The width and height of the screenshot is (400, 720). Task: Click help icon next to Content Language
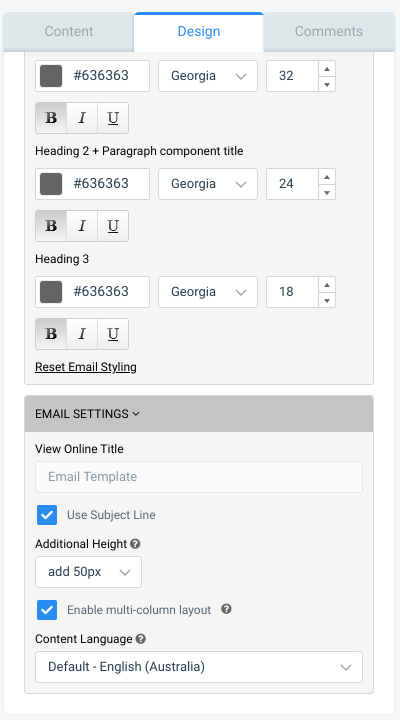point(141,639)
